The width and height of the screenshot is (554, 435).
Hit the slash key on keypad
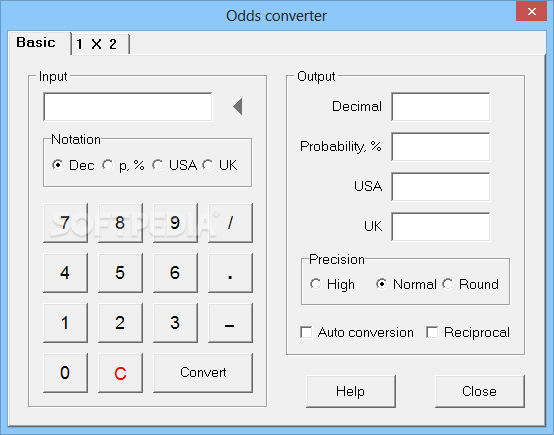[x=230, y=223]
